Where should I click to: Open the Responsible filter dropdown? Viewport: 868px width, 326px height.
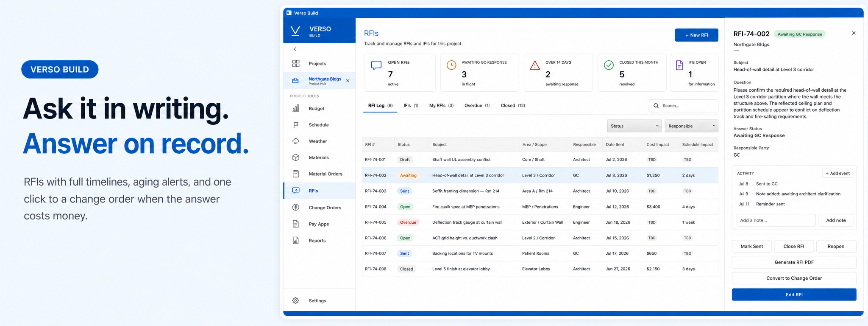[x=691, y=126]
